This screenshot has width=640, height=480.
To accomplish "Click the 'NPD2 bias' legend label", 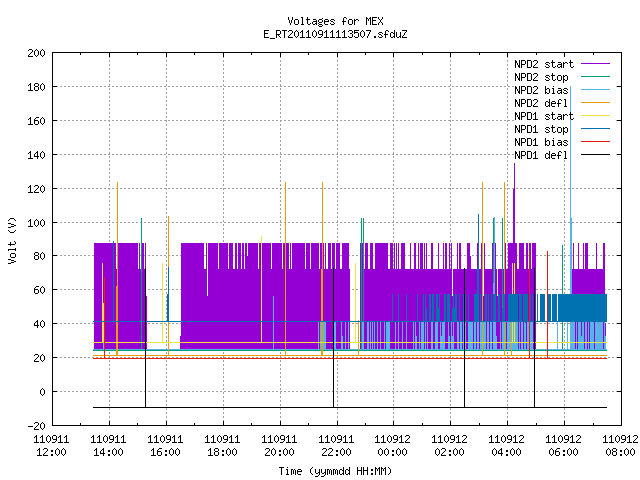I will pos(541,90).
